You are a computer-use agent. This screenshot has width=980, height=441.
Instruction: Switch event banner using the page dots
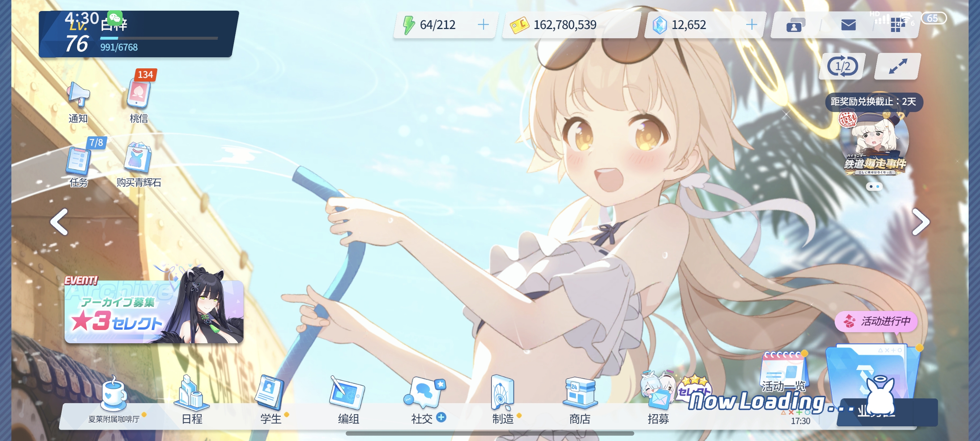coord(874,187)
